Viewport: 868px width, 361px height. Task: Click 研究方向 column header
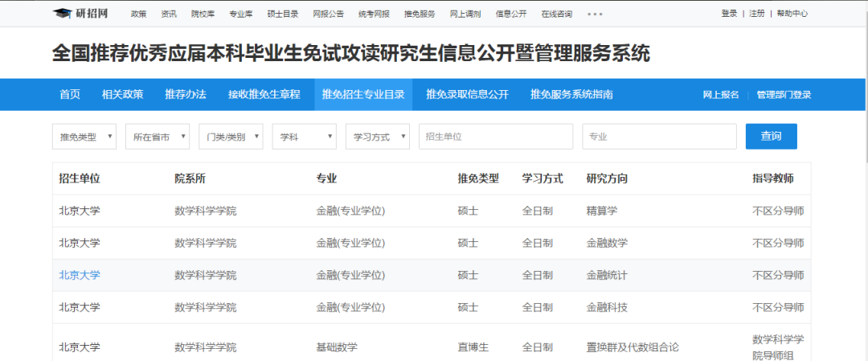(607, 178)
